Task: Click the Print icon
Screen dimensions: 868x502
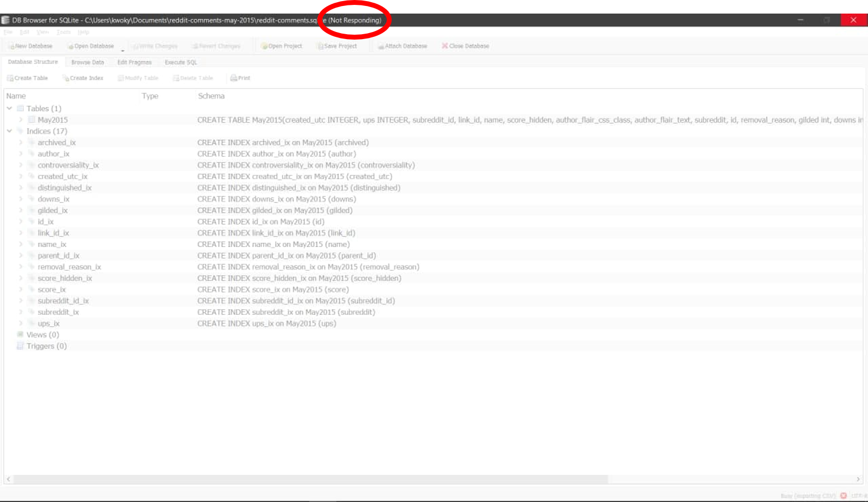Action: click(234, 78)
